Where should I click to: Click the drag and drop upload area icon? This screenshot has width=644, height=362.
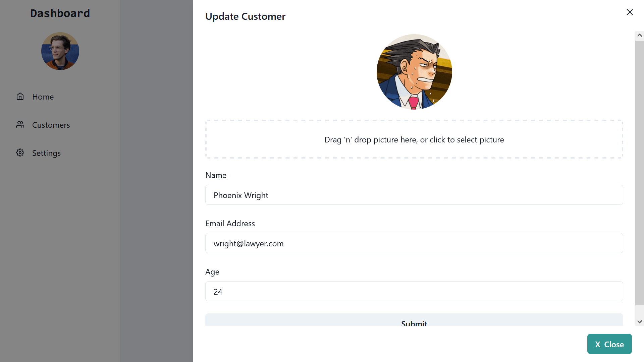(x=415, y=139)
